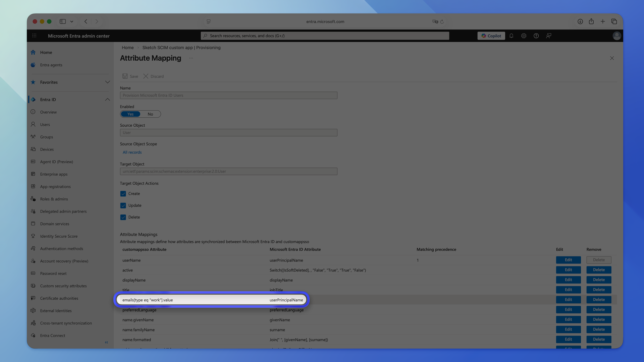
Task: Show the Safari tab overview icon
Action: click(x=614, y=21)
